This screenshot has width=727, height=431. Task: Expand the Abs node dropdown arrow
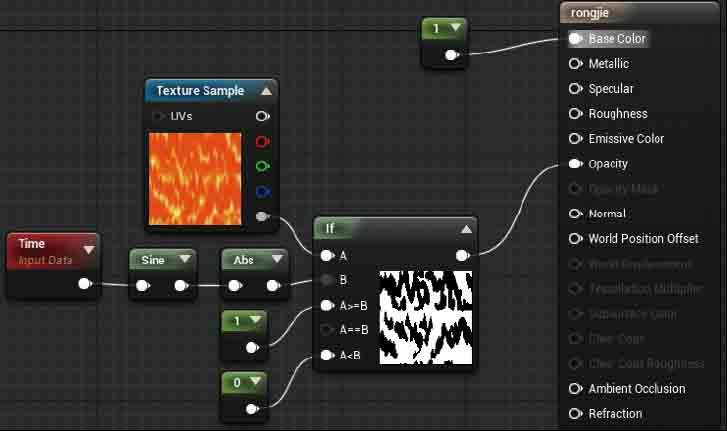[274, 260]
